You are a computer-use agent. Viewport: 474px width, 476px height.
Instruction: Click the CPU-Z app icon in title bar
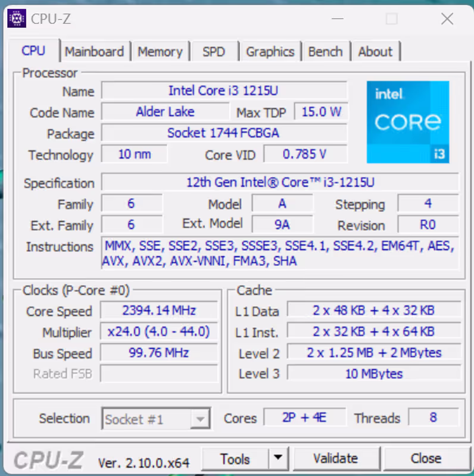coord(16,18)
